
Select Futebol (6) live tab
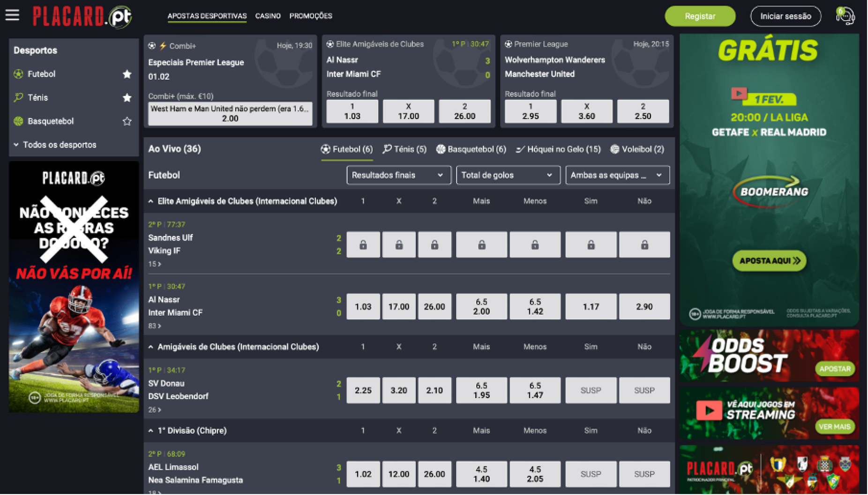[347, 149]
